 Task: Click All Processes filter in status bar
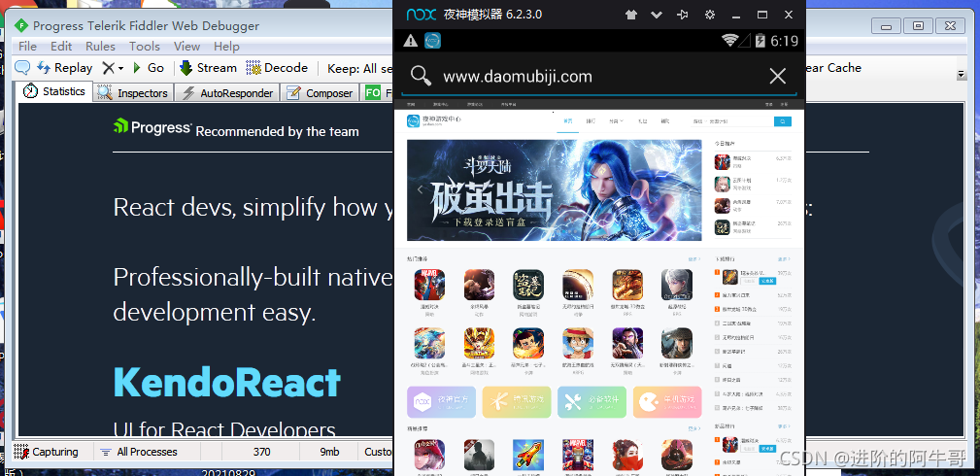pyautogui.click(x=139, y=452)
